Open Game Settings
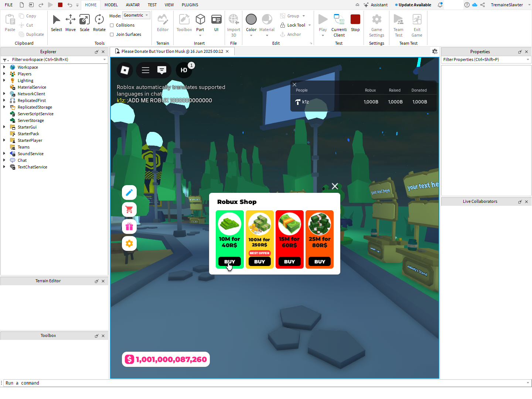Viewport: 532px width, 399px height. (376, 25)
